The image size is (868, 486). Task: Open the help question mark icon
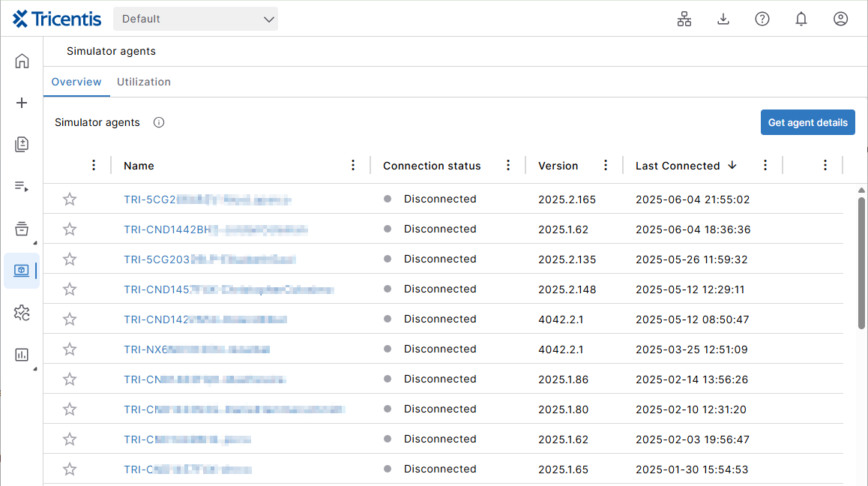point(762,19)
